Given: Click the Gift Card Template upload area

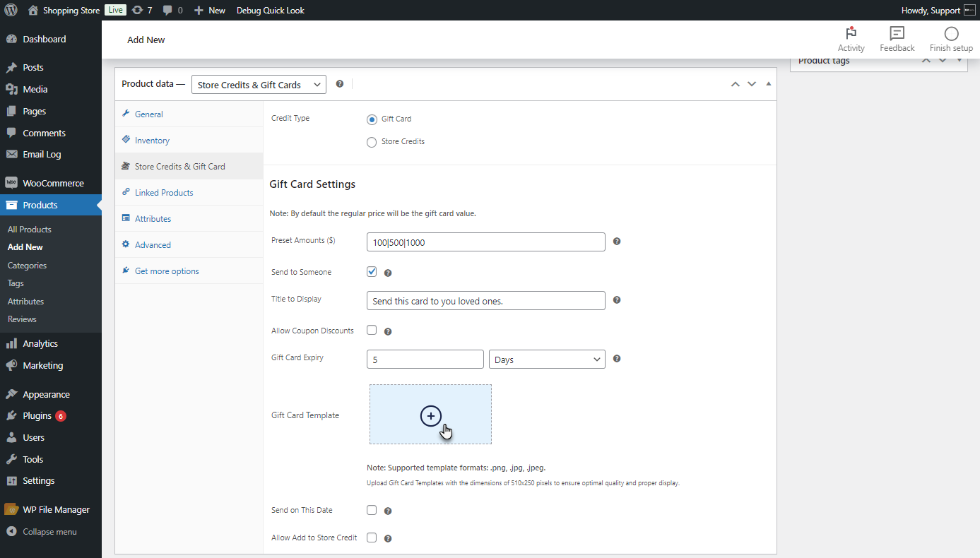Looking at the screenshot, I should click(x=430, y=415).
